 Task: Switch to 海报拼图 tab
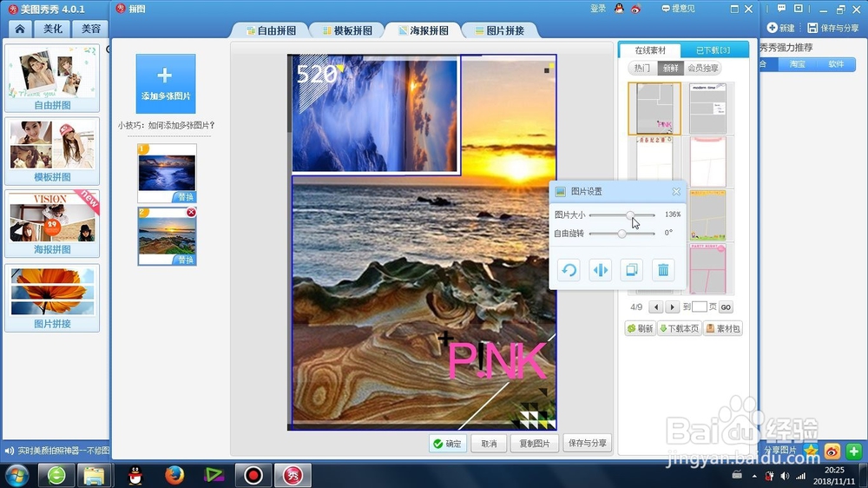[424, 30]
